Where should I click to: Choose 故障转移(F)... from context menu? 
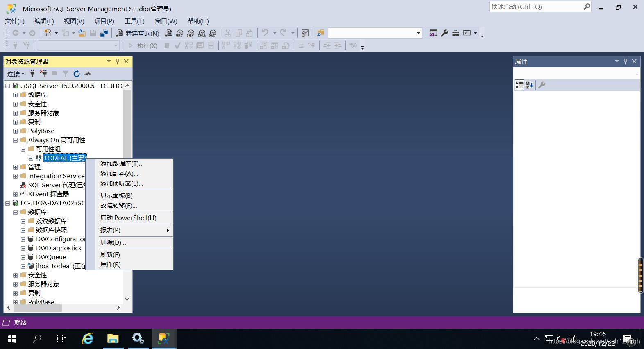(129, 206)
